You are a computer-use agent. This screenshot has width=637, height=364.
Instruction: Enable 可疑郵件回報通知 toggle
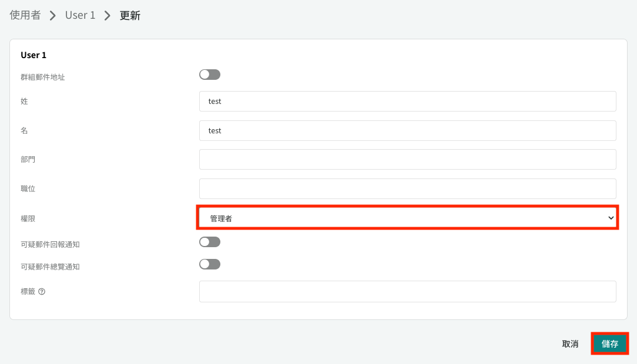210,242
